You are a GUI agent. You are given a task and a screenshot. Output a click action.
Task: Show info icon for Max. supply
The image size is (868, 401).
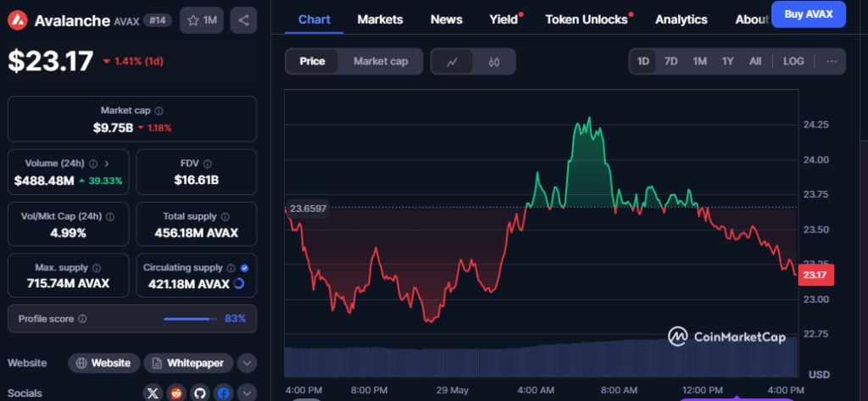tap(97, 268)
